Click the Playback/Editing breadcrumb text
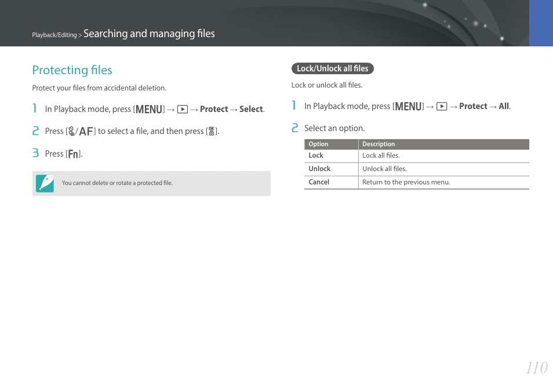This screenshot has width=553, height=392. coord(54,35)
